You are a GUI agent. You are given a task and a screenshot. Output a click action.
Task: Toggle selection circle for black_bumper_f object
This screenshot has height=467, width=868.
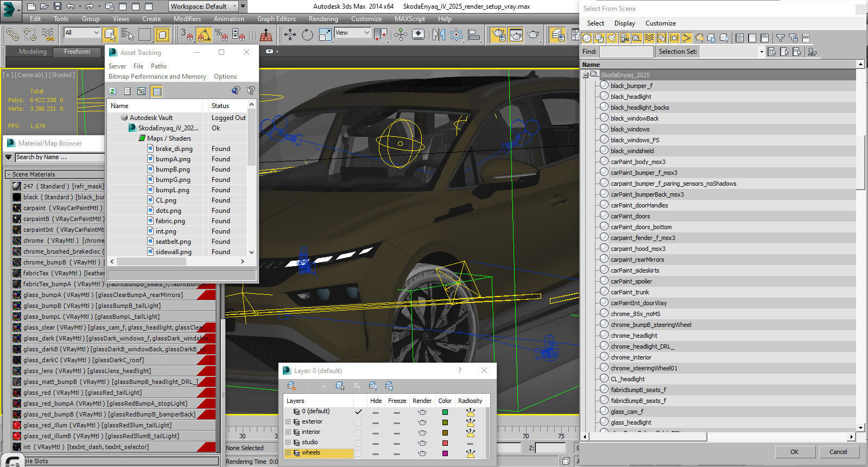(x=604, y=85)
